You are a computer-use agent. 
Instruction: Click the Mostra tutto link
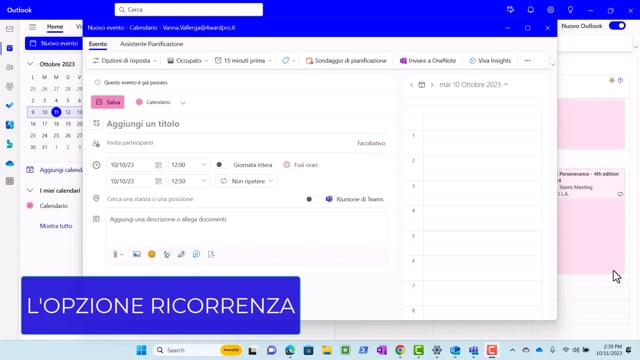click(56, 226)
